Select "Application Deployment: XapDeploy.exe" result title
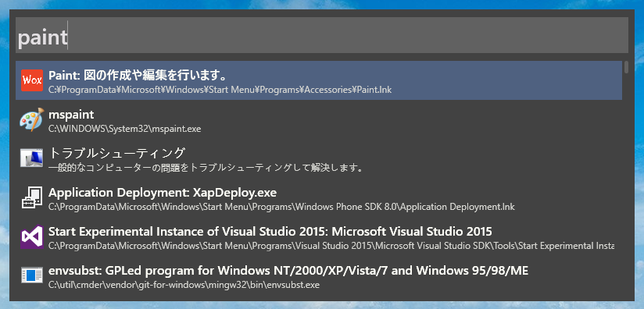 [163, 193]
